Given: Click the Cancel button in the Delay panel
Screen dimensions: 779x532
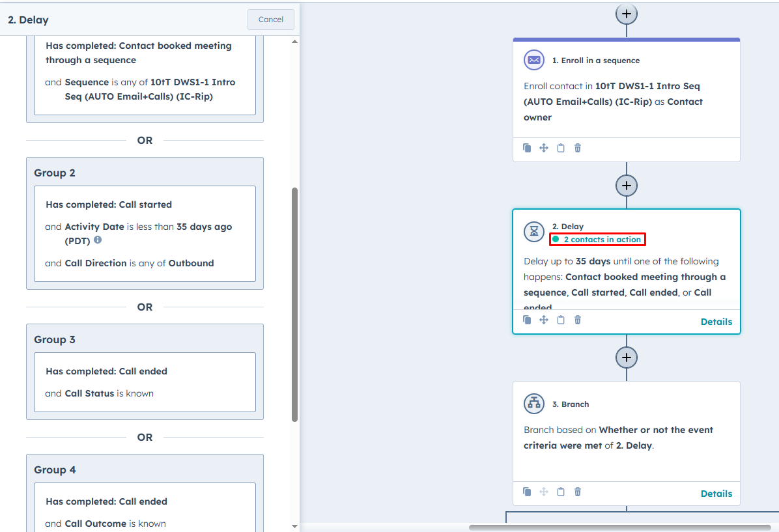Looking at the screenshot, I should (x=270, y=20).
